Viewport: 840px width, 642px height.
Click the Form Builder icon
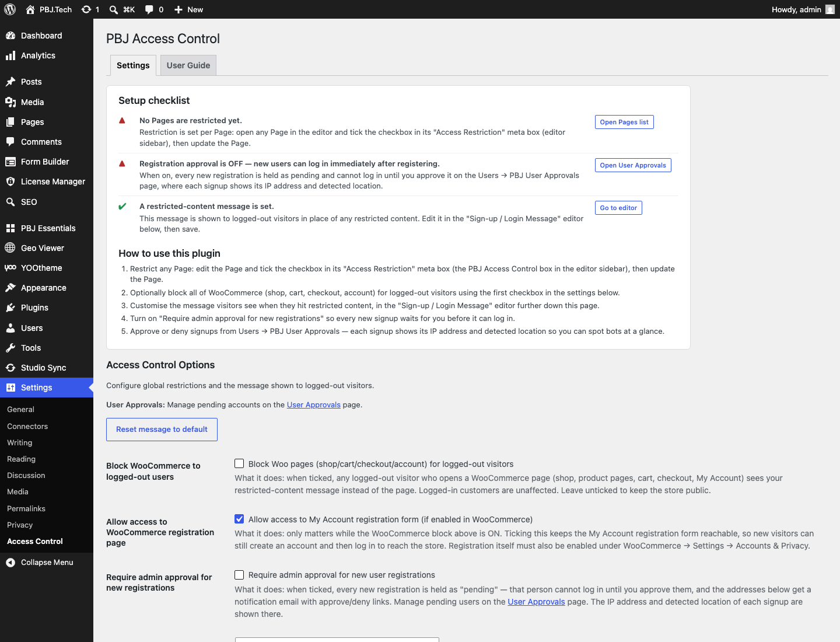click(x=10, y=162)
